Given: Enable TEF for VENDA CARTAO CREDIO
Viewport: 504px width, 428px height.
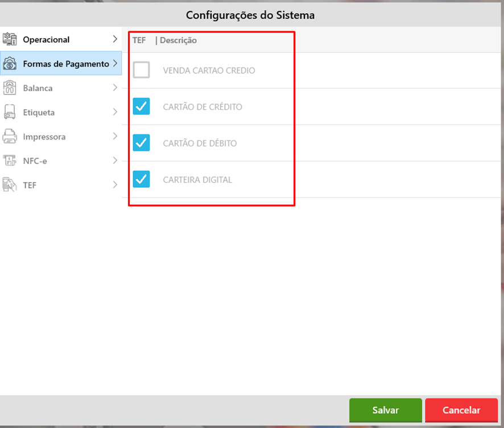Looking at the screenshot, I should click(141, 71).
